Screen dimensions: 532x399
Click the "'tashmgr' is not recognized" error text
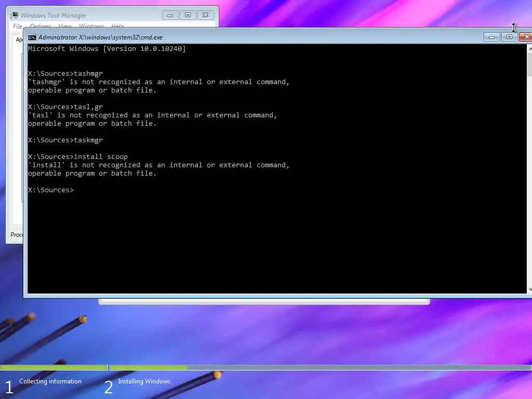(x=158, y=82)
